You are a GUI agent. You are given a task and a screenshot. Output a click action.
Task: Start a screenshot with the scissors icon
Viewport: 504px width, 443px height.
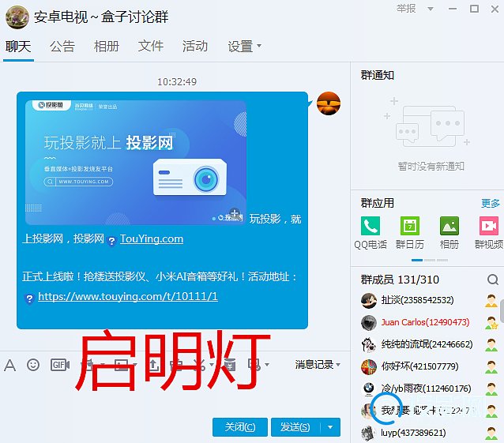(x=201, y=365)
